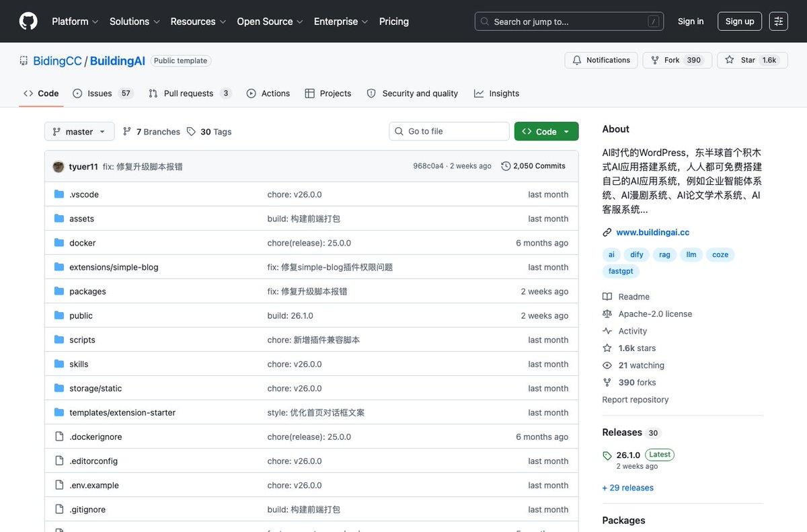Switch to the Actions tab
807x532 pixels.
tap(268, 93)
